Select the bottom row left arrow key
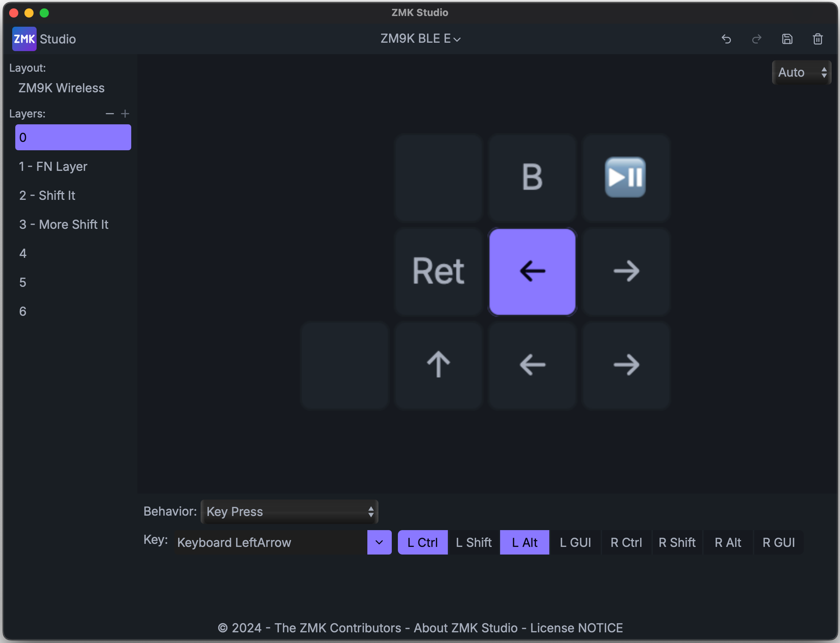Image resolution: width=840 pixels, height=643 pixels. pos(532,365)
